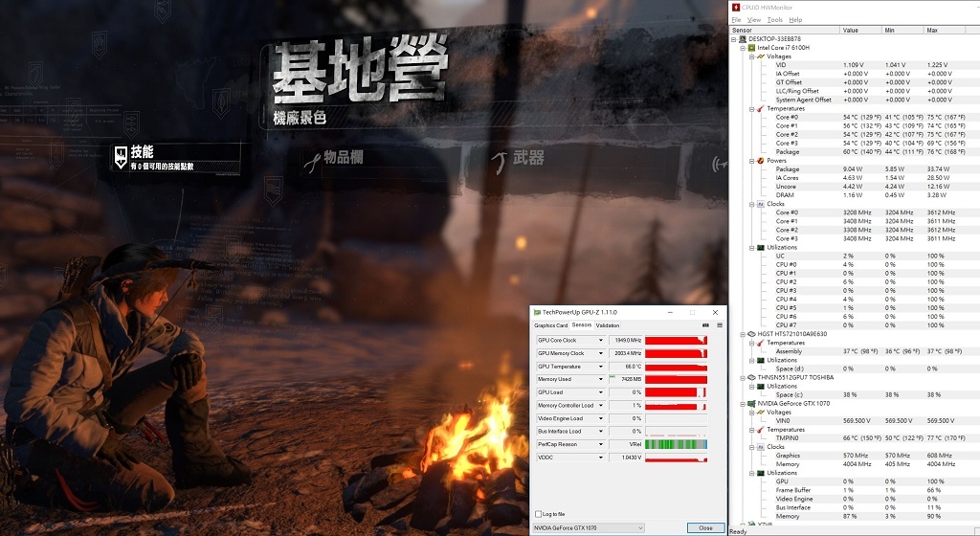Click the 武器 weapon axe icon in game
980x536 pixels.
(x=500, y=162)
